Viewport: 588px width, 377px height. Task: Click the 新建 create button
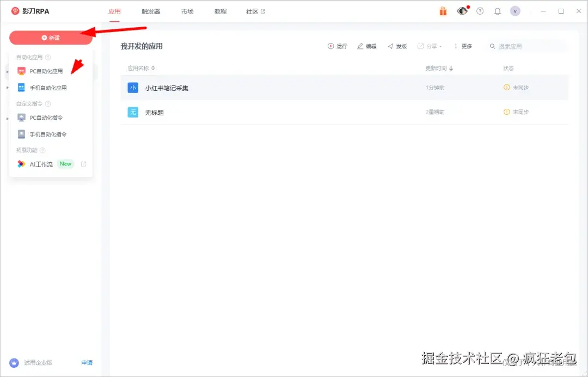[51, 38]
